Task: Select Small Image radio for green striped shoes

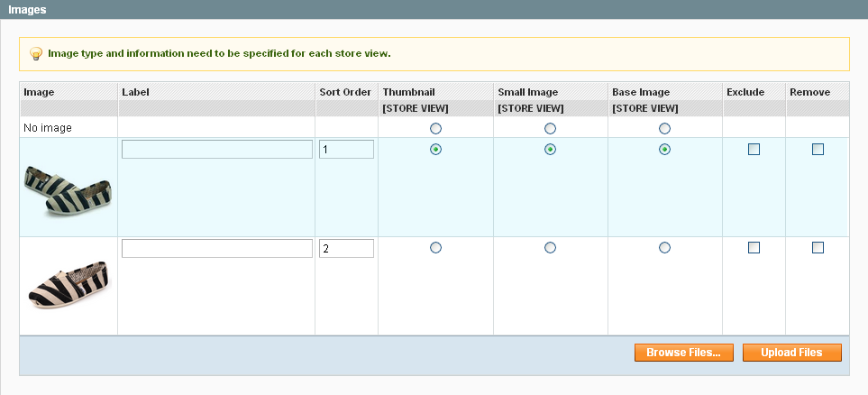Action: 550,150
